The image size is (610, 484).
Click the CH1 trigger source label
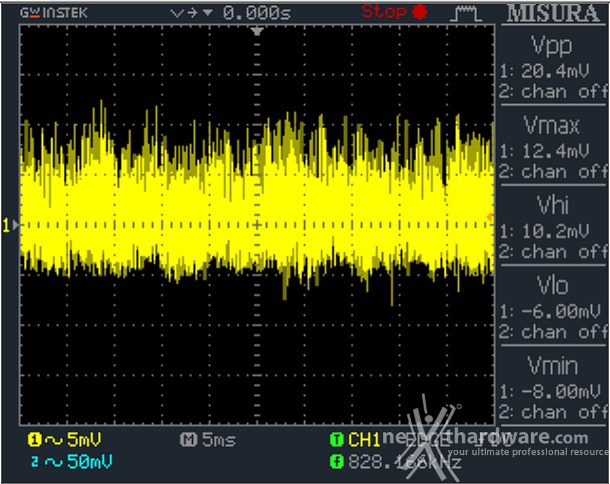tap(364, 440)
